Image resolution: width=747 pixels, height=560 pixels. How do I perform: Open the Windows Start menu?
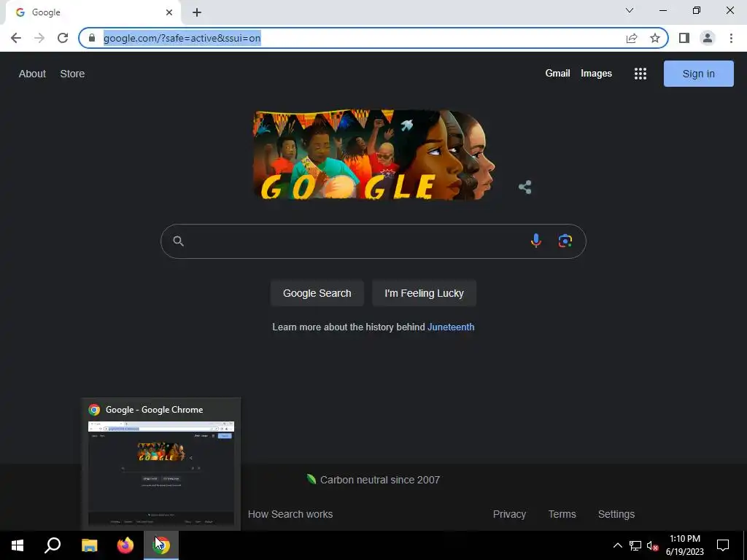(18, 545)
